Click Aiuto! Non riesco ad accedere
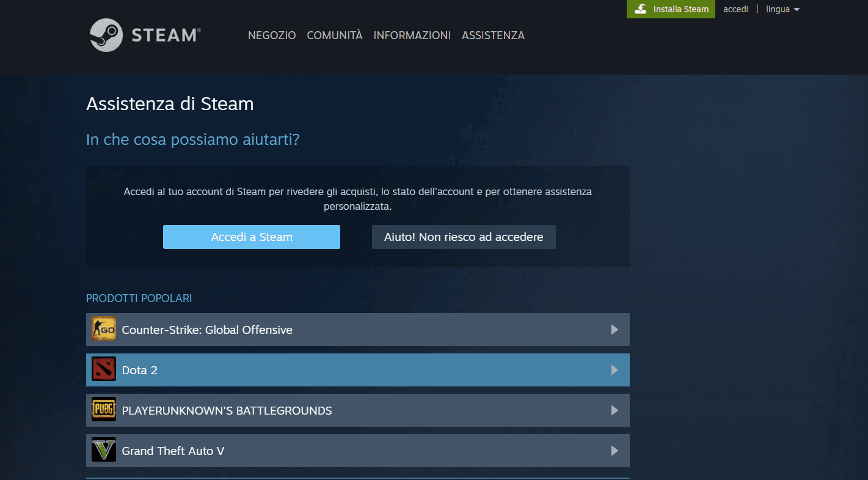868x480 pixels. click(x=463, y=237)
